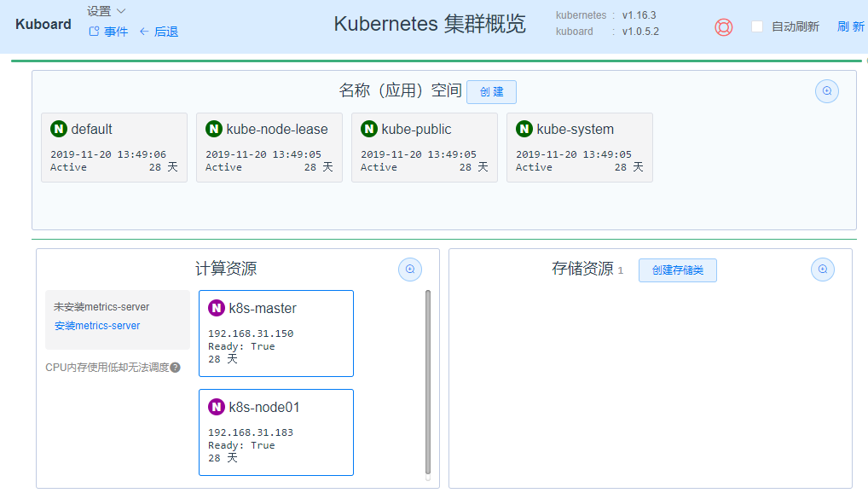Click the zoom icon in 存储资源 panel
The width and height of the screenshot is (868, 493).
[823, 270]
